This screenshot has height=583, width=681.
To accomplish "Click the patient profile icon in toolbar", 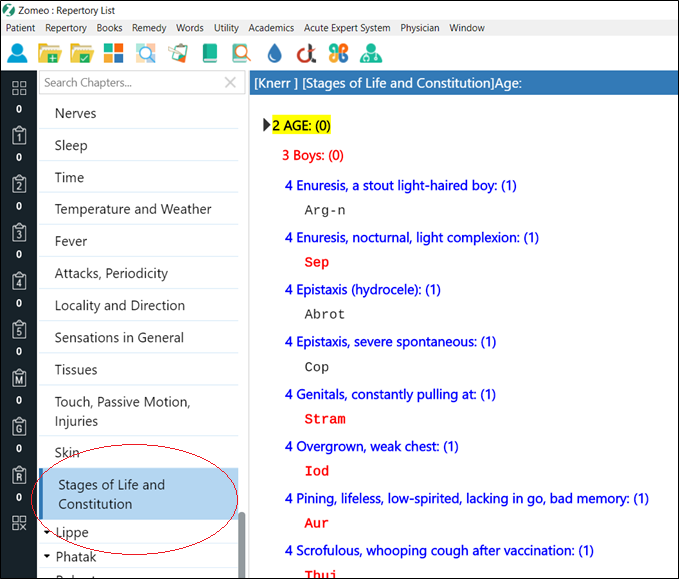I will click(x=17, y=53).
